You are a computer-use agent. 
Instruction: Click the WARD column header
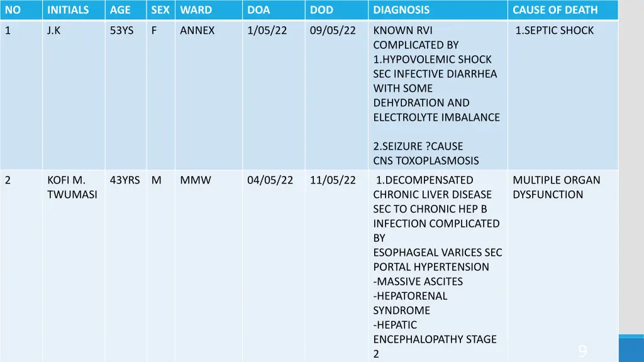209,10
